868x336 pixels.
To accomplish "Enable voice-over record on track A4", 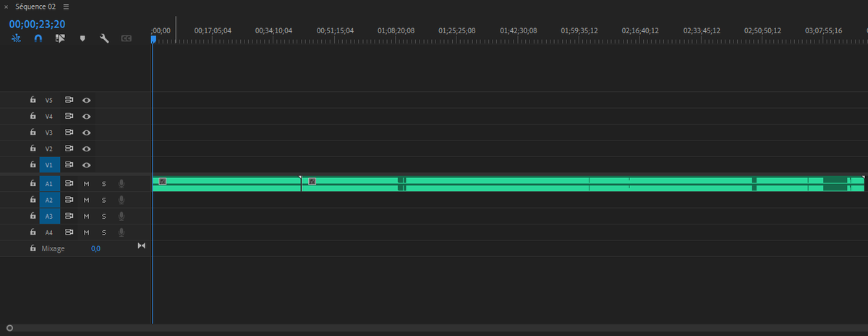I will tap(122, 232).
